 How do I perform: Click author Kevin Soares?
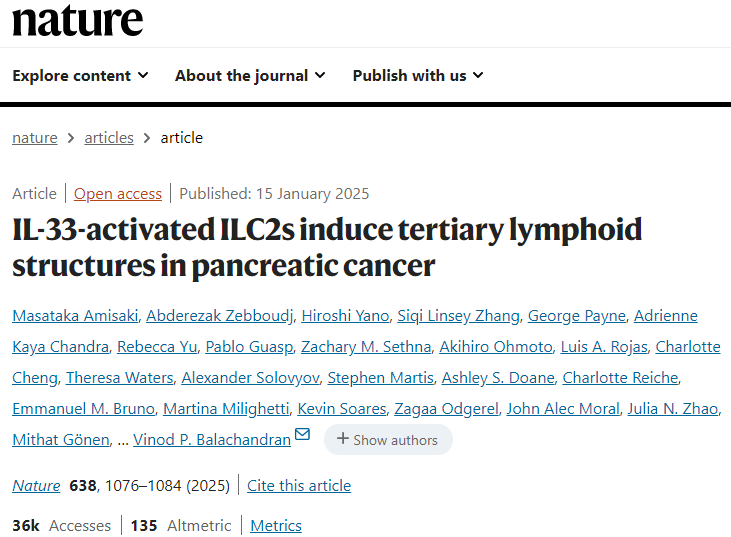pyautogui.click(x=342, y=409)
